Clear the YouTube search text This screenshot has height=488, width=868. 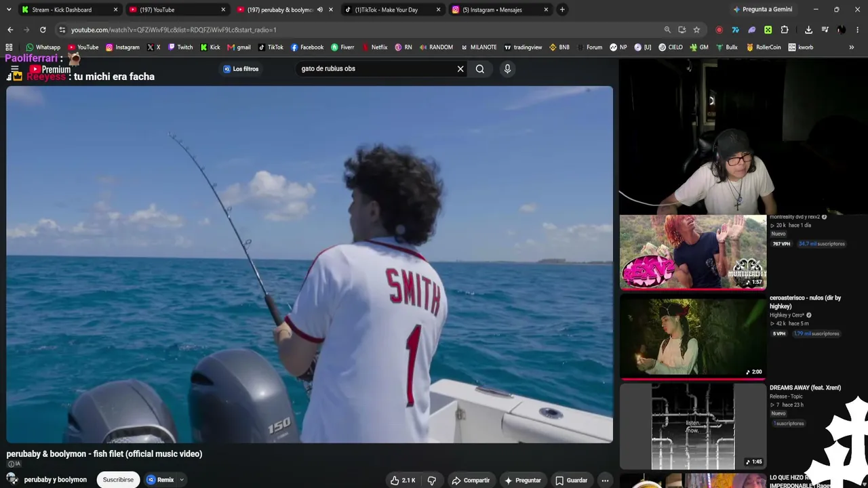[x=460, y=68]
